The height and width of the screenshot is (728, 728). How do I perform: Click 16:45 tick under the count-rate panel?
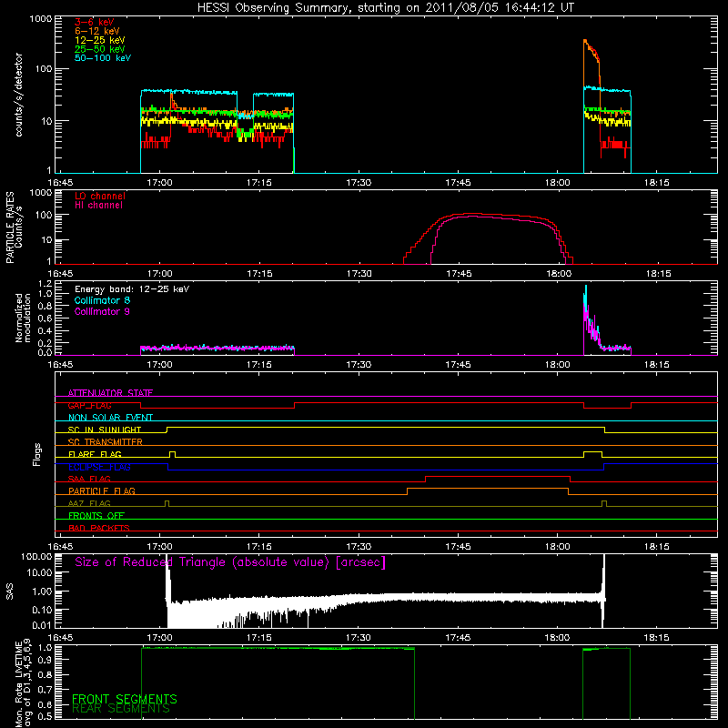60,183
